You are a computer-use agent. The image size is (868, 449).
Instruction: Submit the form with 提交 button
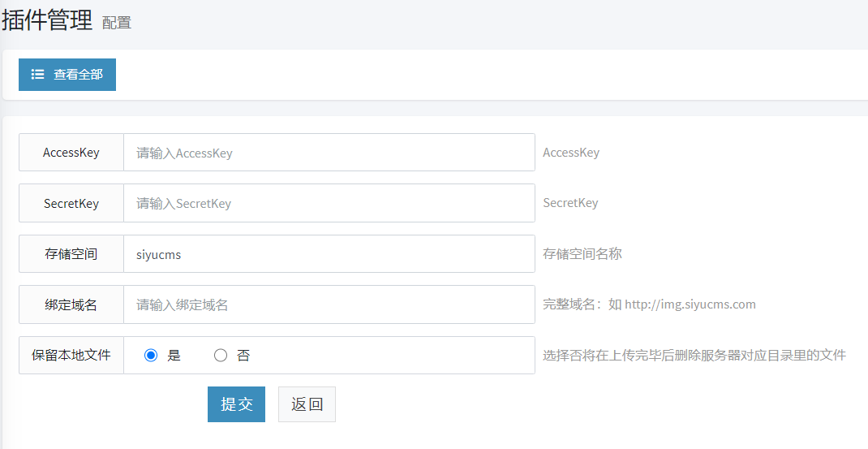[236, 404]
